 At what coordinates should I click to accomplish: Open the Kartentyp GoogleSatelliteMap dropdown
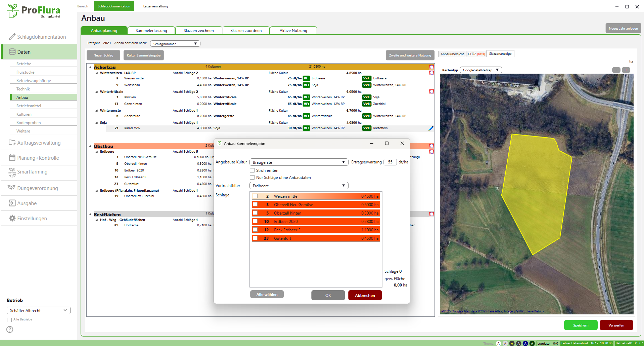pos(480,70)
